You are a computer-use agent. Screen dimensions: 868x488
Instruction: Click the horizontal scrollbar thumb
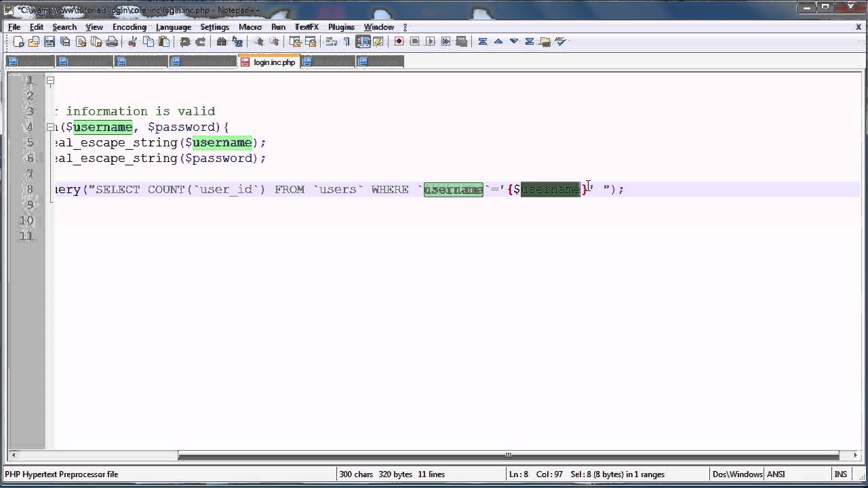pyautogui.click(x=509, y=455)
